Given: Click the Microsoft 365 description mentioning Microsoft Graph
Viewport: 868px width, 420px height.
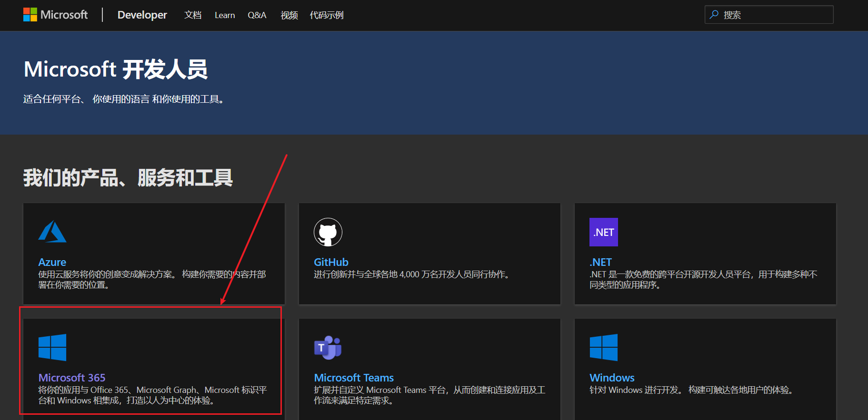Looking at the screenshot, I should click(x=152, y=395).
